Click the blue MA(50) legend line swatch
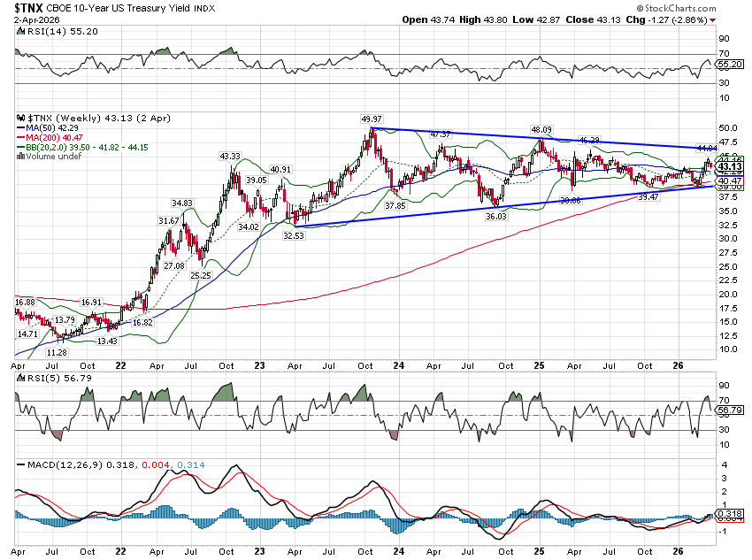Screen dimensions: 752x560 (22, 127)
